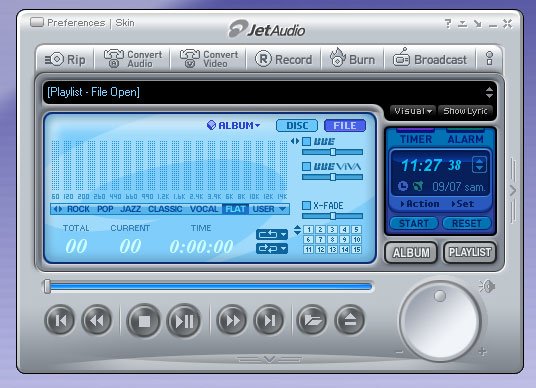Eject the disc

pos(349,320)
